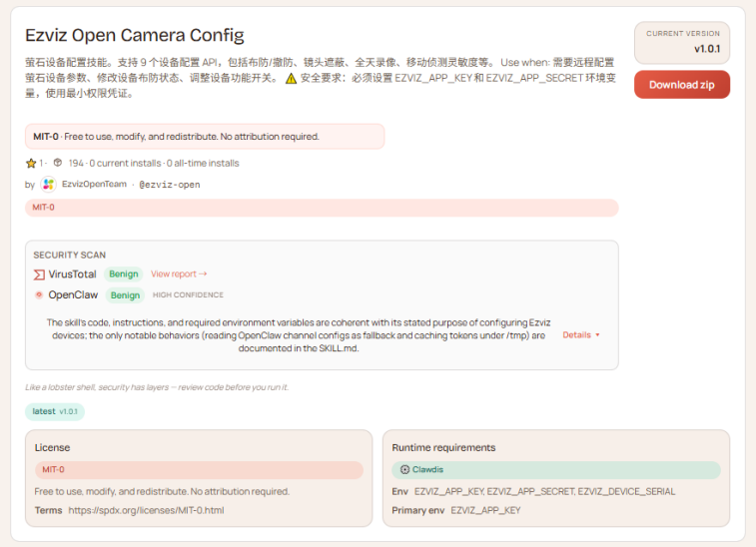Download the skill zip file
Screen dimensions: 756x547
click(x=682, y=85)
